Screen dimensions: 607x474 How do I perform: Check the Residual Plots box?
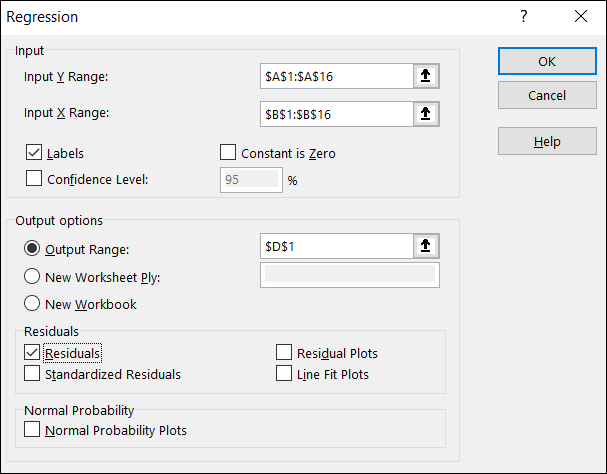[284, 352]
